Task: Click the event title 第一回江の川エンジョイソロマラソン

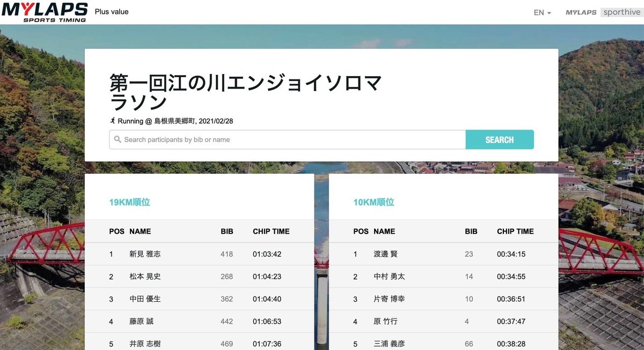Action: 246,92
